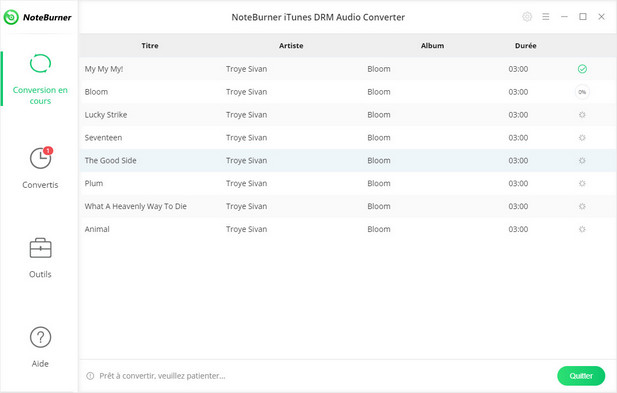Viewport: 617px width, 393px height.
Task: Click the Durée column header
Action: pos(526,46)
